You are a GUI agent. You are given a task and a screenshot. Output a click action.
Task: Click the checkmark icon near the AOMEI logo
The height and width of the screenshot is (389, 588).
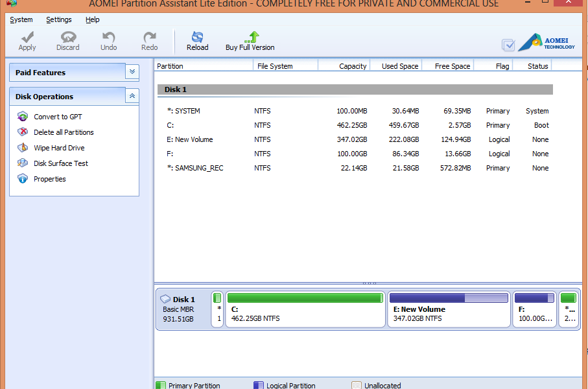[x=508, y=45]
